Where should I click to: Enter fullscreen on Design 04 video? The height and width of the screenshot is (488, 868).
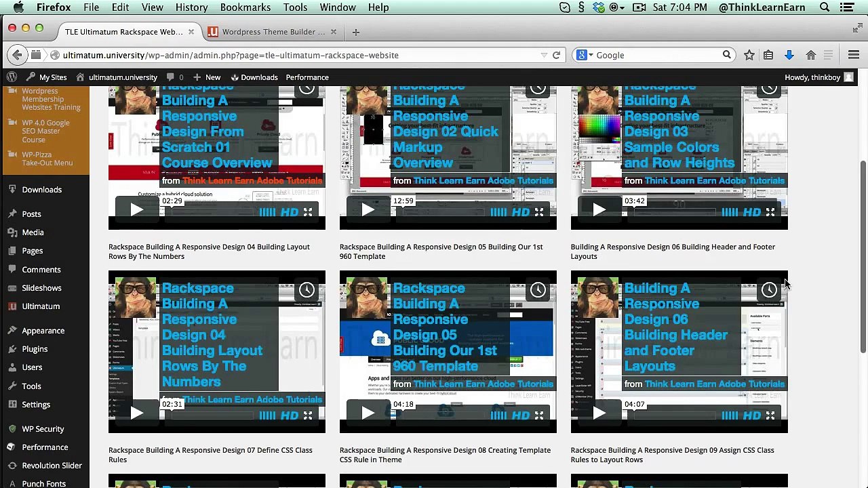(x=308, y=415)
